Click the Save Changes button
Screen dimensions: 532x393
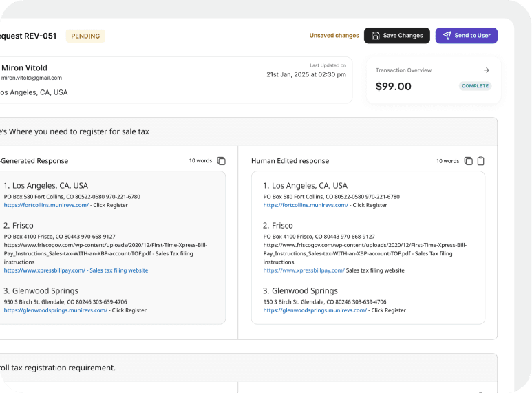[x=396, y=36]
